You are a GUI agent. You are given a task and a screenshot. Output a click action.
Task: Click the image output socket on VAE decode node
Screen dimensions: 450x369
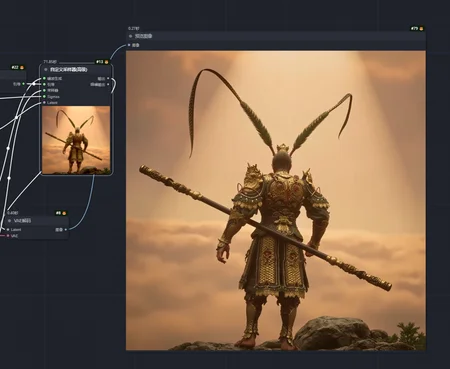tap(66, 230)
